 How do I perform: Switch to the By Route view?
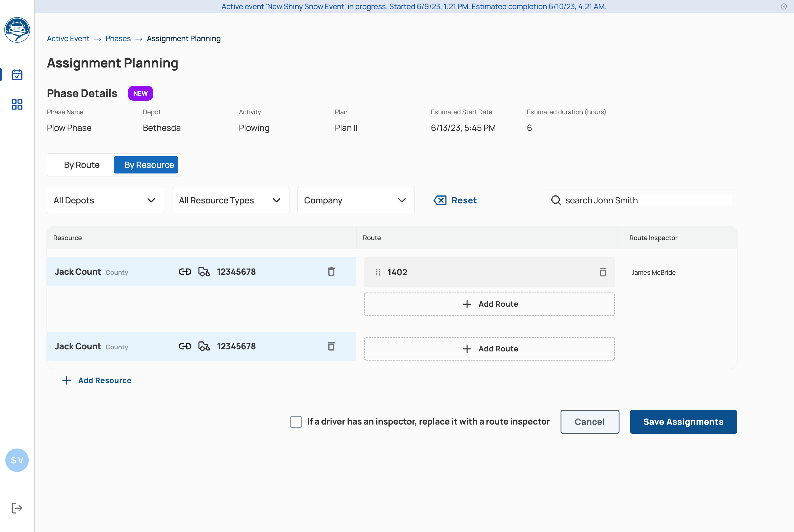[81, 165]
